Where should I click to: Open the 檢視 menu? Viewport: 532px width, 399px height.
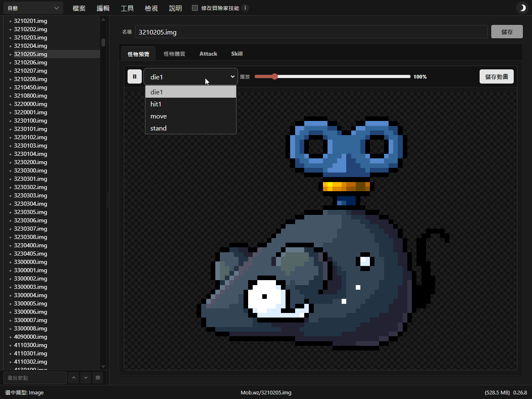(x=151, y=8)
